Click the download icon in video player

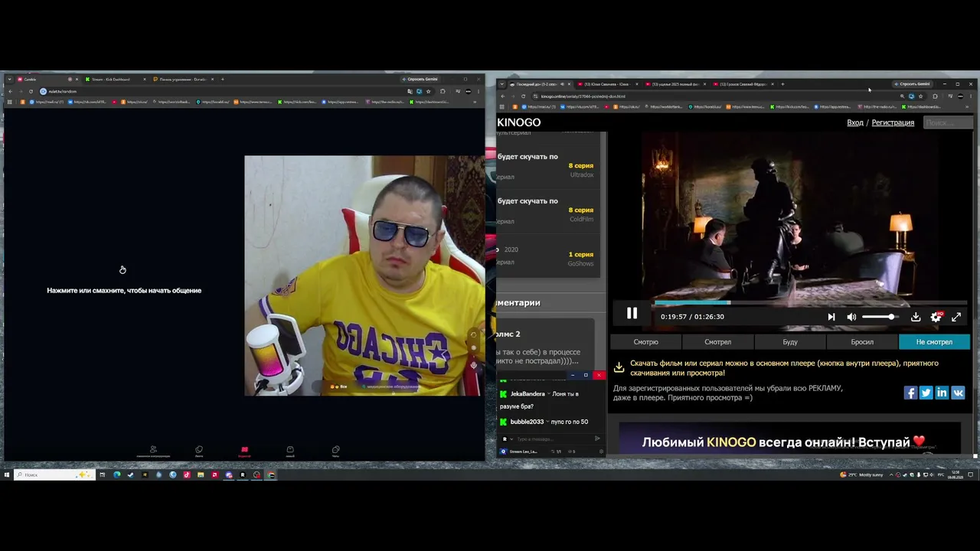[x=916, y=317]
